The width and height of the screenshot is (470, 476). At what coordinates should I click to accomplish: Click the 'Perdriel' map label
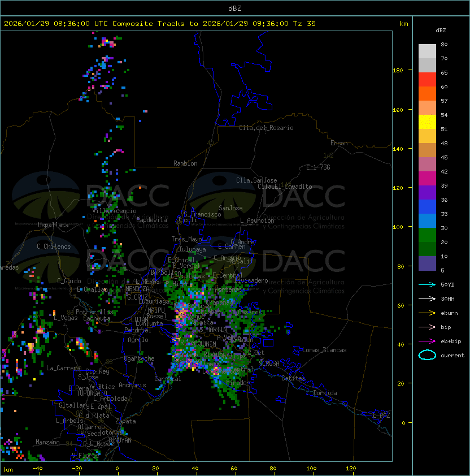138,330
